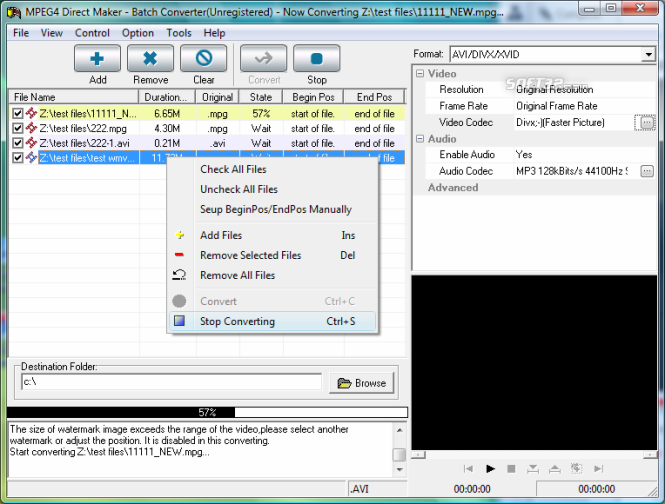Sort by End Pos column header
Screen dimensions: 665x504
tap(374, 97)
